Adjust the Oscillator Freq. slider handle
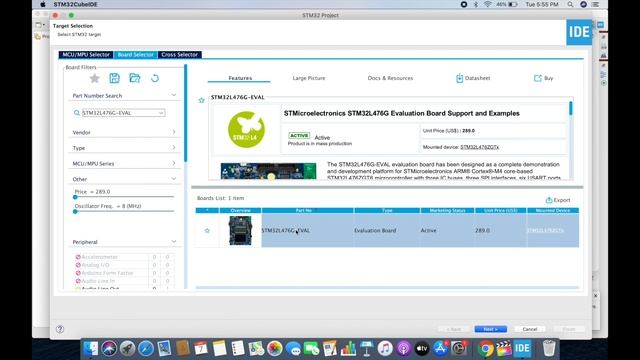Screen dimensions: 640x360 [x=75, y=211]
